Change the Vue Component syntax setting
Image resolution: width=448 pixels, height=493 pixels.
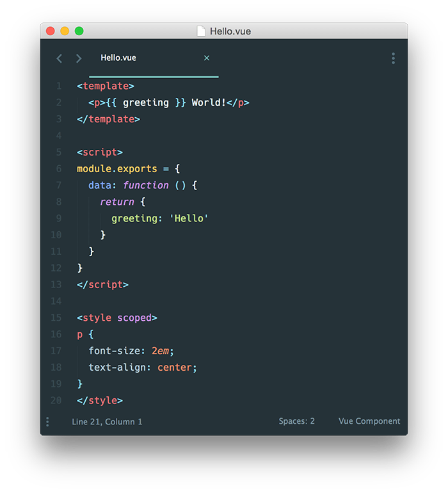tap(369, 421)
